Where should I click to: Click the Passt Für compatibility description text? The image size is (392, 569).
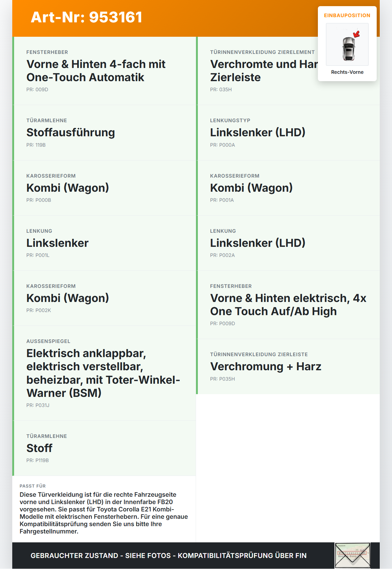click(104, 513)
